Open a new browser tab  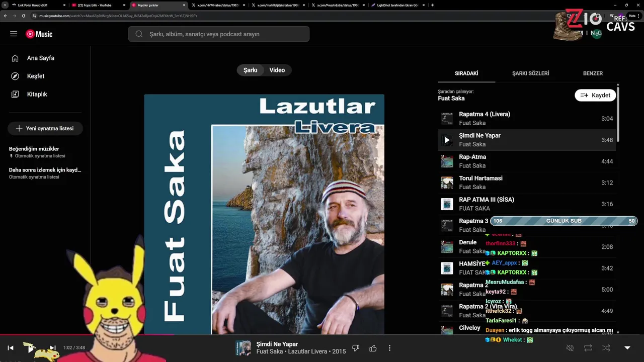click(x=433, y=5)
